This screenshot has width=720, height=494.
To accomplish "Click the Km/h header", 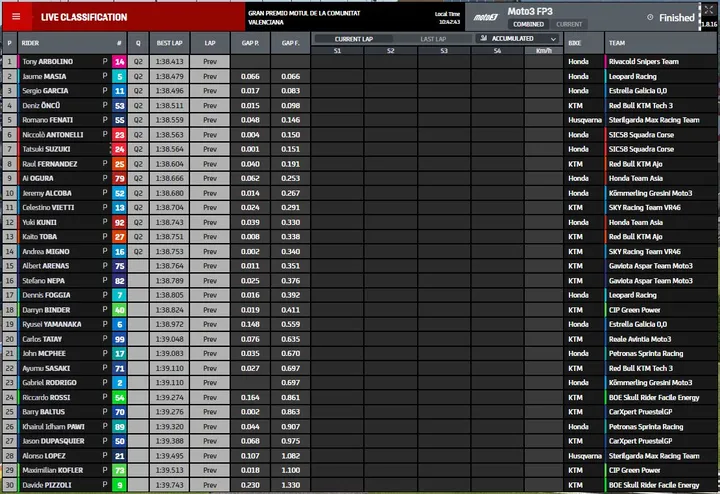I will pyautogui.click(x=544, y=51).
